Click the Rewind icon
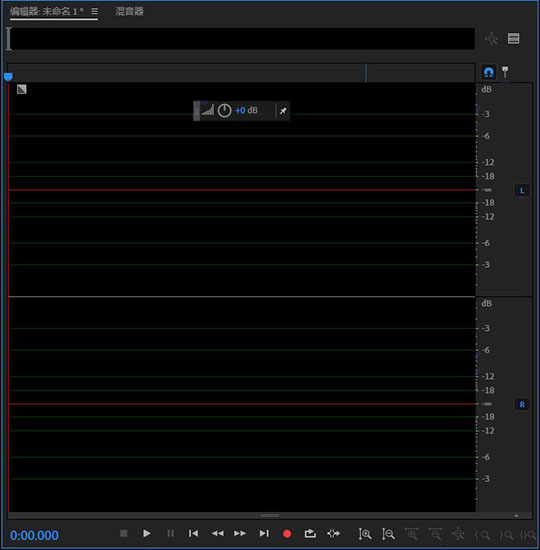 [x=217, y=534]
